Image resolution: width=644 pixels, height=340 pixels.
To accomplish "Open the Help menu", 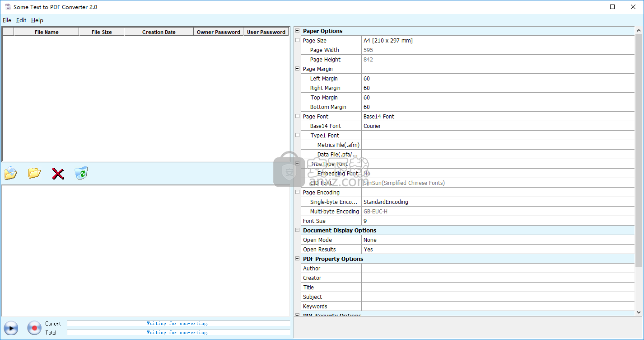I will [37, 20].
